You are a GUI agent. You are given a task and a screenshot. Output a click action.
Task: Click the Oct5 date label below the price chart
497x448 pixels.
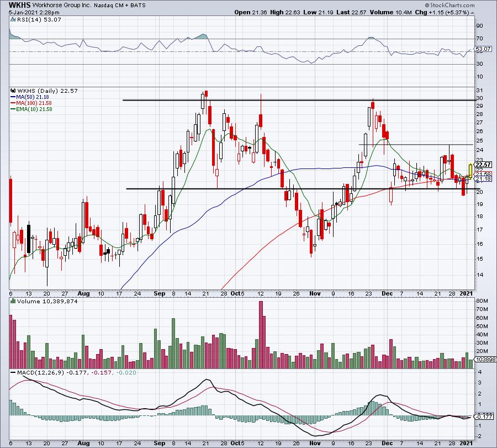point(237,293)
